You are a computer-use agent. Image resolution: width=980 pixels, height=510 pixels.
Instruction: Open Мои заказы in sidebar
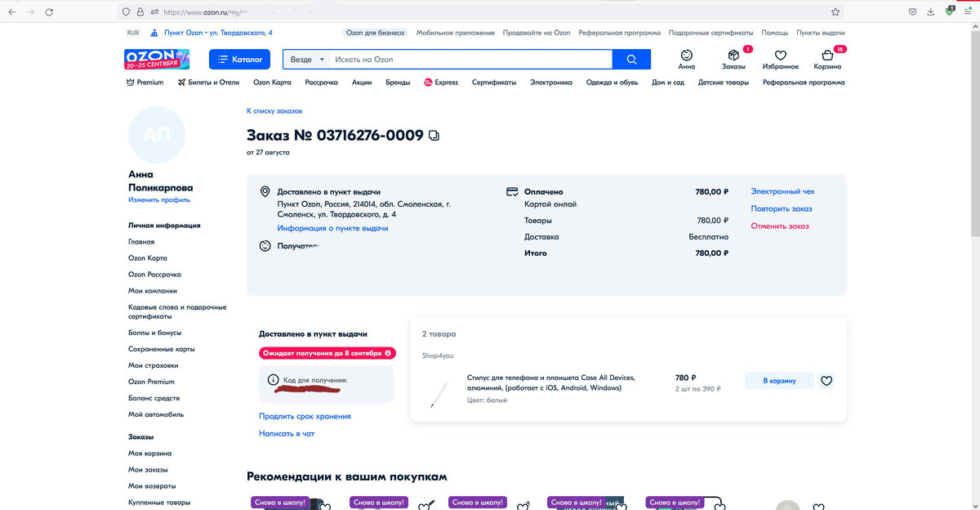tap(148, 469)
